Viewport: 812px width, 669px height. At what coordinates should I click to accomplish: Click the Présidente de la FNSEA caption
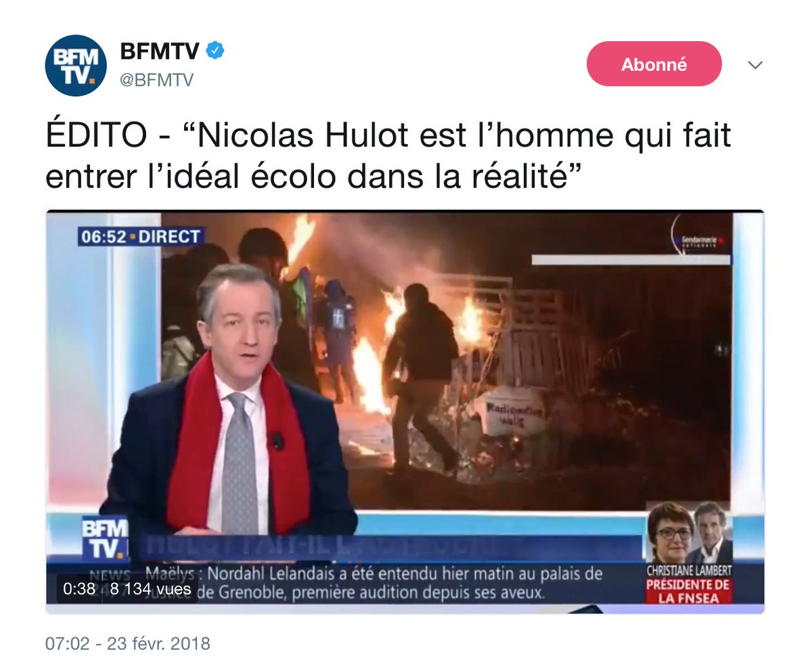pyautogui.click(x=688, y=591)
